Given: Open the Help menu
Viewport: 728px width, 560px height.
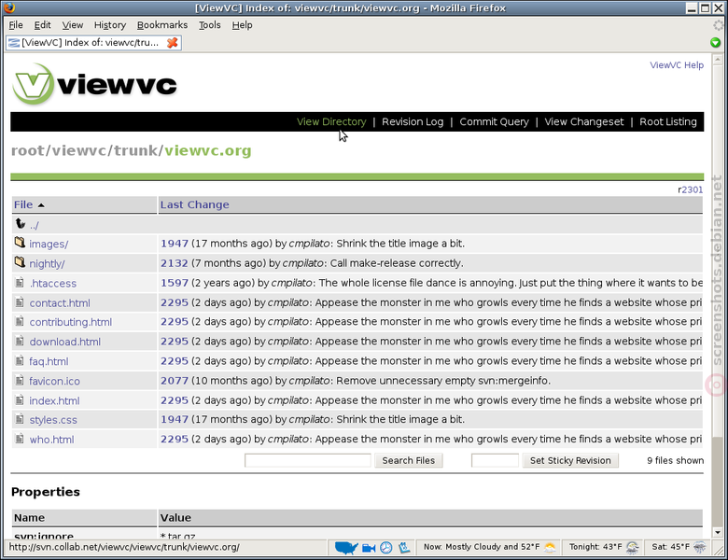Looking at the screenshot, I should [x=242, y=25].
